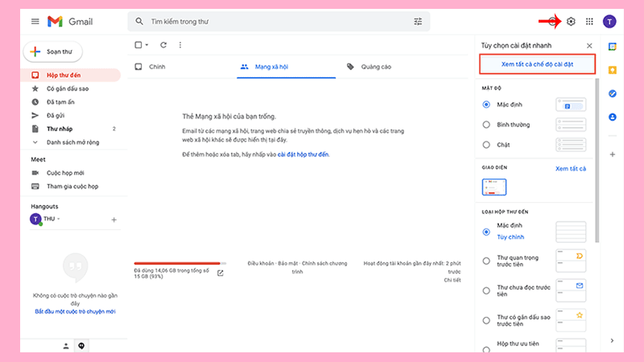Open Google Calendar in side panel
Screen dimensions: 644x362
click(613, 47)
